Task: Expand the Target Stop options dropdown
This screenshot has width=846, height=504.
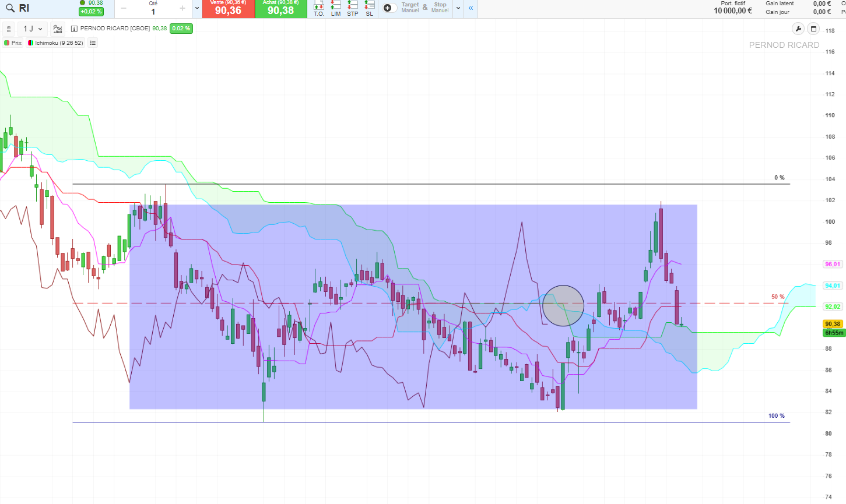Action: click(x=458, y=8)
